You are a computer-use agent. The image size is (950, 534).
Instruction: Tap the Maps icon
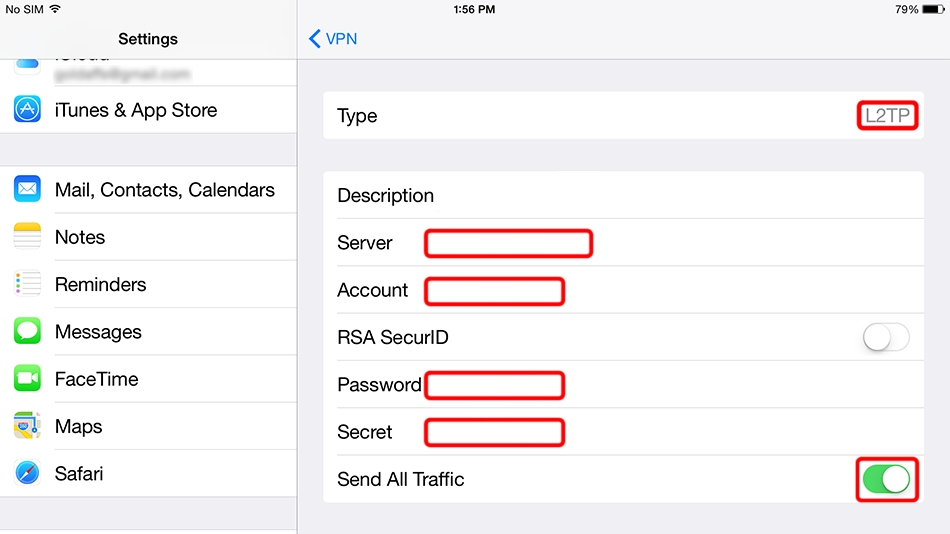[27, 427]
